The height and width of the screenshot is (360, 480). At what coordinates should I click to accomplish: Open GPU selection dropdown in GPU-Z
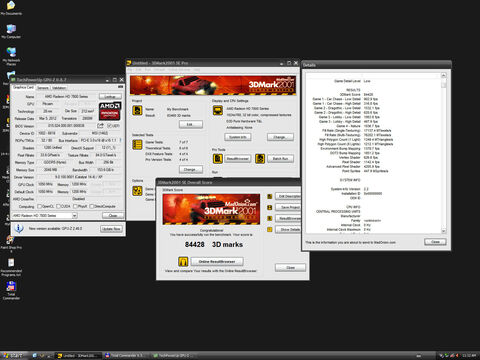75,215
